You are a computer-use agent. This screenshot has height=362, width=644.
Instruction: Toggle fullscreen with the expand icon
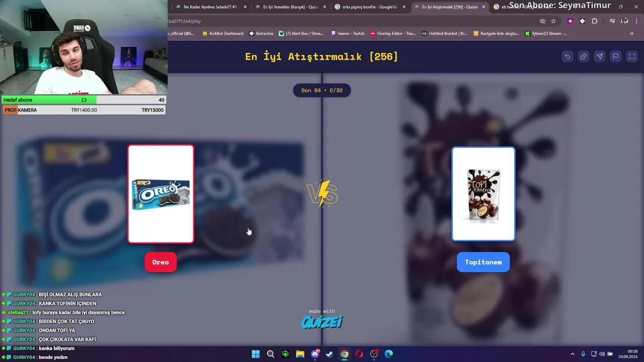tap(632, 56)
